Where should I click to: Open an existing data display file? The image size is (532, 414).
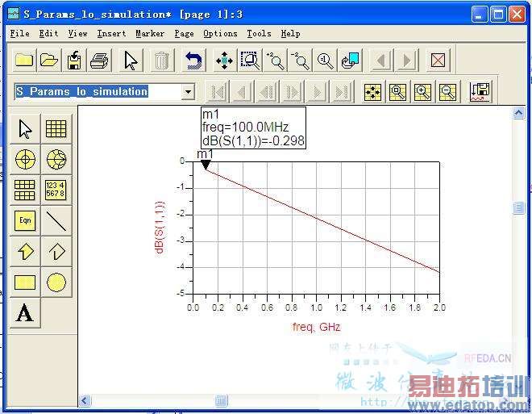(49, 61)
